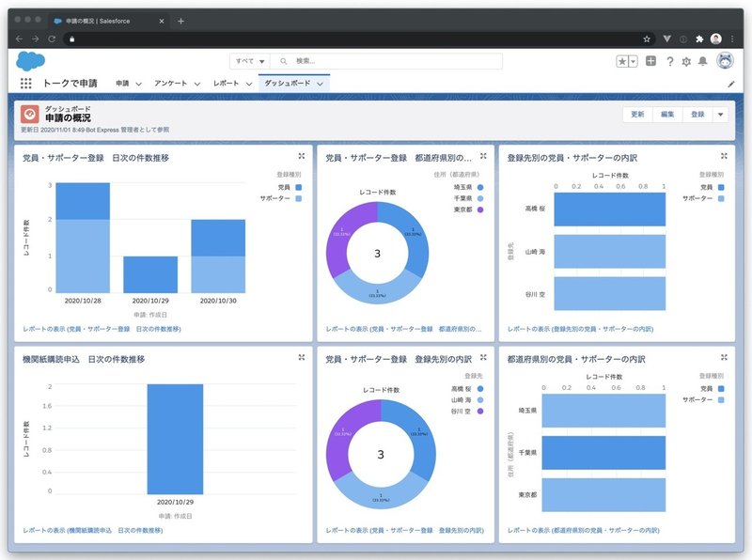Image resolution: width=752 pixels, height=560 pixels.
Task: Expand the 登録先別の党員・サポーターの内訳 widget
Action: click(724, 156)
